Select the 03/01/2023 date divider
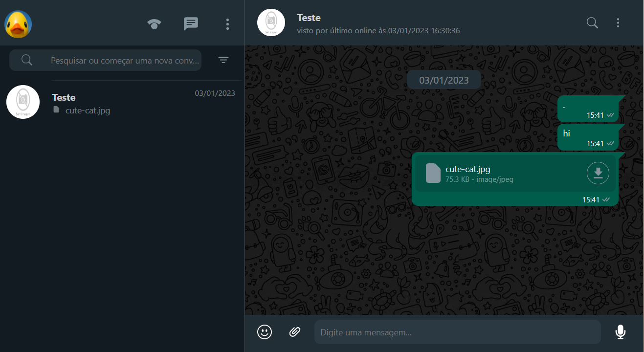 pyautogui.click(x=444, y=79)
